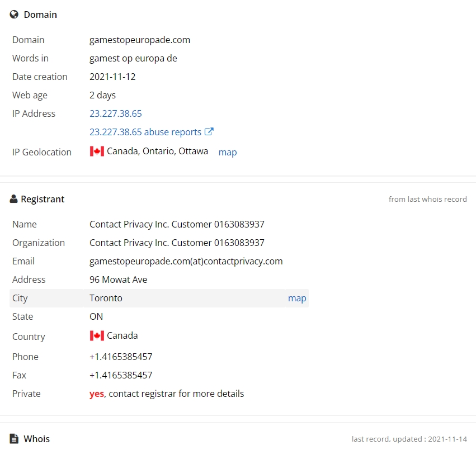Open the 23.227.38.65 abuse reports link
The width and height of the screenshot is (476, 450).
145,132
